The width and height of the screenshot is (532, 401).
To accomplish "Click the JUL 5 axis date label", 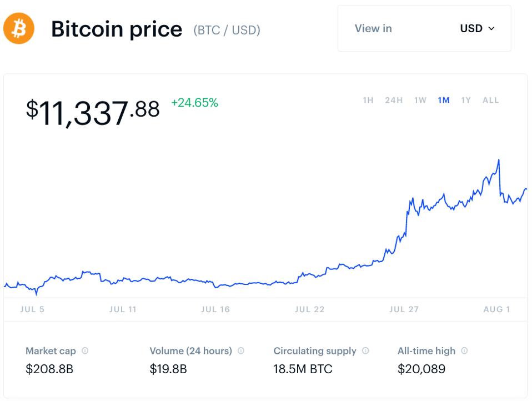I will (x=32, y=309).
